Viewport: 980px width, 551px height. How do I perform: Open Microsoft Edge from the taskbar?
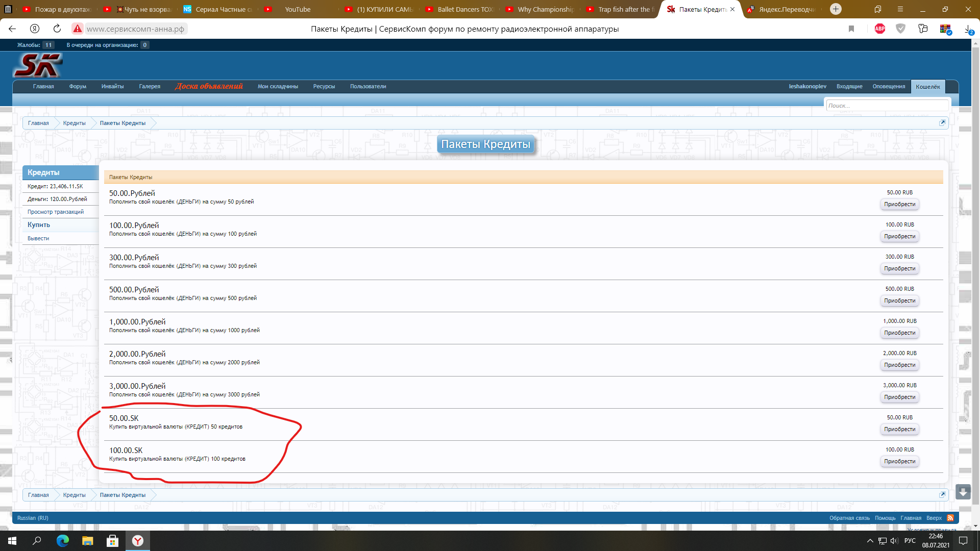(63, 541)
